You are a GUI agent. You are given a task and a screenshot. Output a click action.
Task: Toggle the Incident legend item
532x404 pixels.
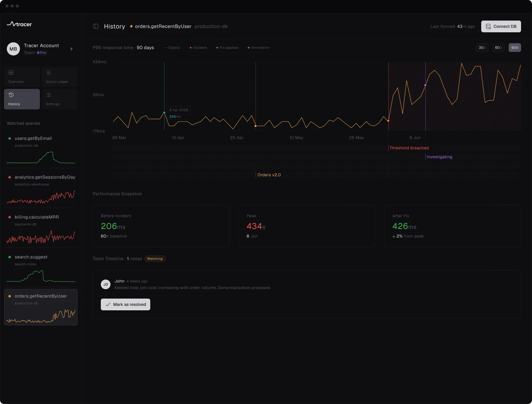(x=198, y=48)
